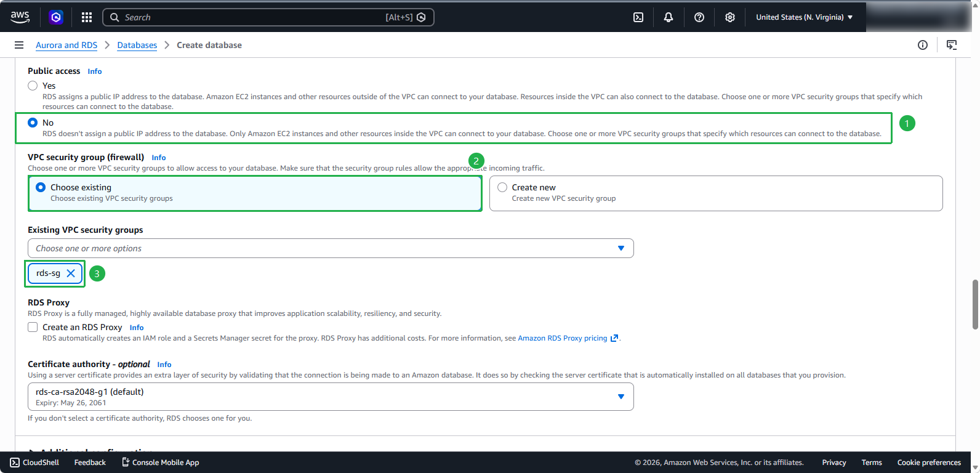Open the help question mark icon

[x=699, y=17]
